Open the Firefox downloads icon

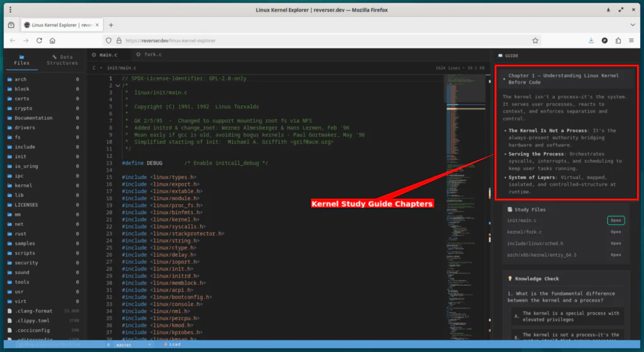(591, 40)
